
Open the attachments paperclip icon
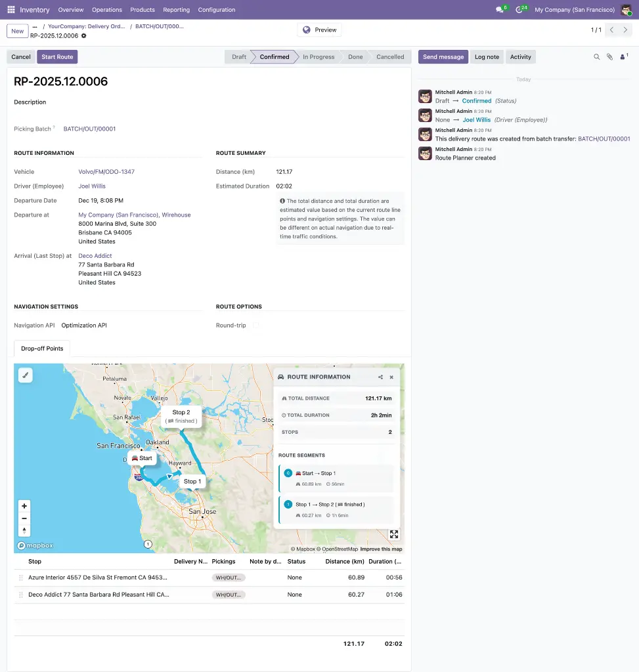click(x=609, y=56)
